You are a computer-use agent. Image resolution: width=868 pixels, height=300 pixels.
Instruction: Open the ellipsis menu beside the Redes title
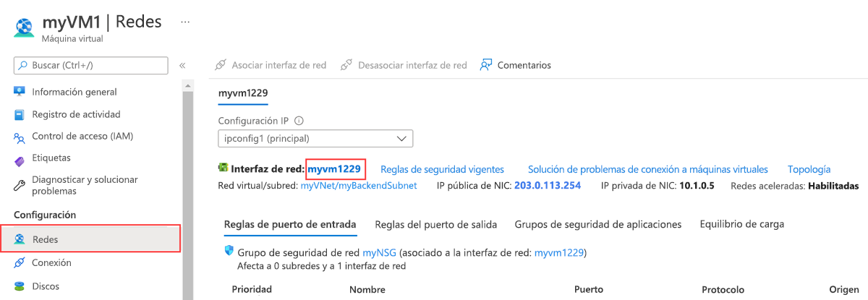pos(185,22)
